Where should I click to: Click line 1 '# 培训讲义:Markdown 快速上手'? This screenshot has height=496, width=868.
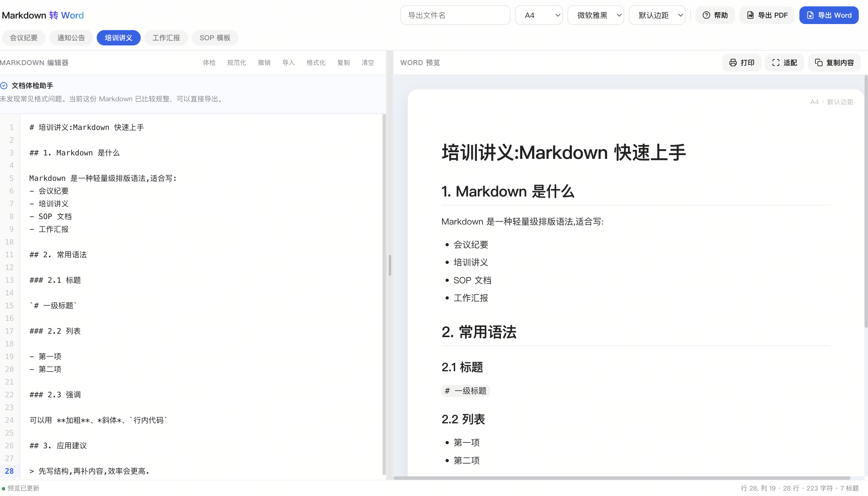point(87,127)
